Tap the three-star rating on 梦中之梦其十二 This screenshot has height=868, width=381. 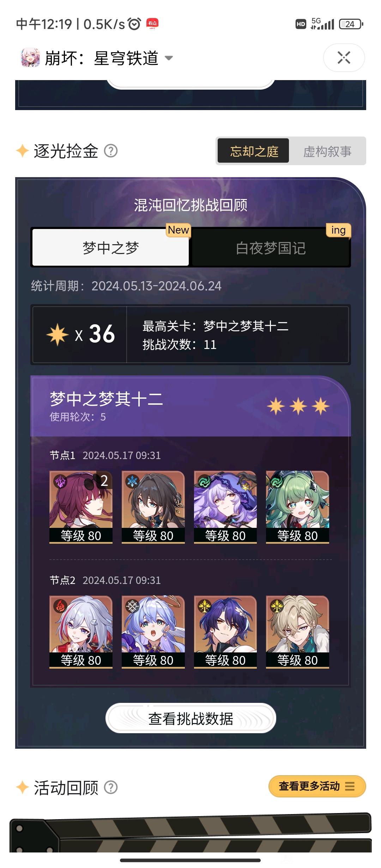click(298, 406)
